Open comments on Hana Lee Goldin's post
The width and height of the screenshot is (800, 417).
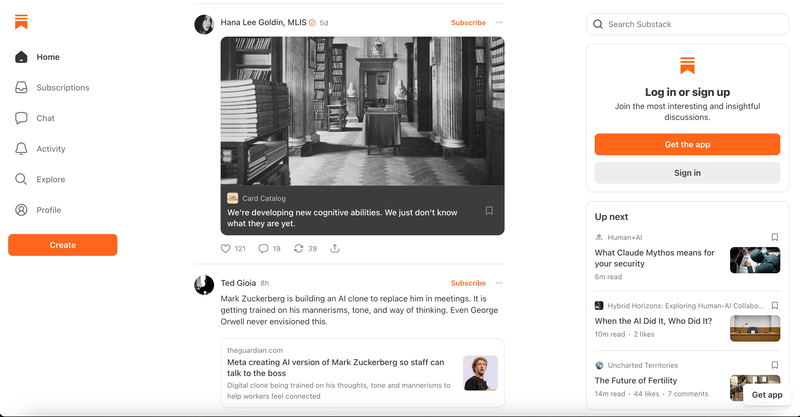pos(263,249)
